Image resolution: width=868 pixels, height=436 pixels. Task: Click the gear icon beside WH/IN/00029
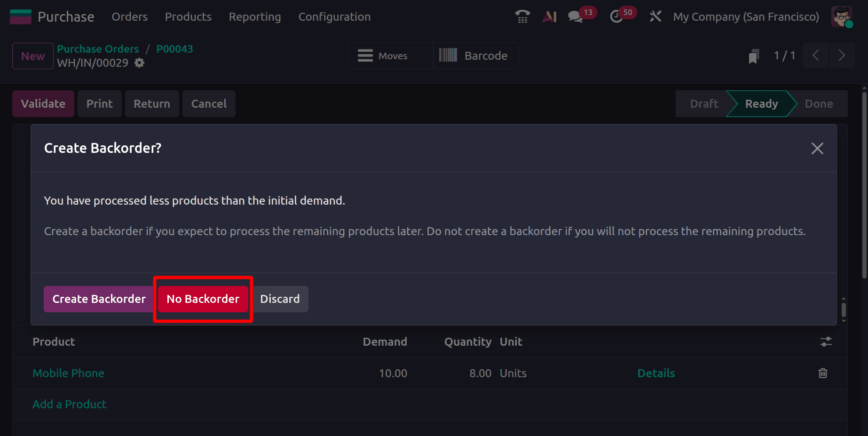[139, 63]
